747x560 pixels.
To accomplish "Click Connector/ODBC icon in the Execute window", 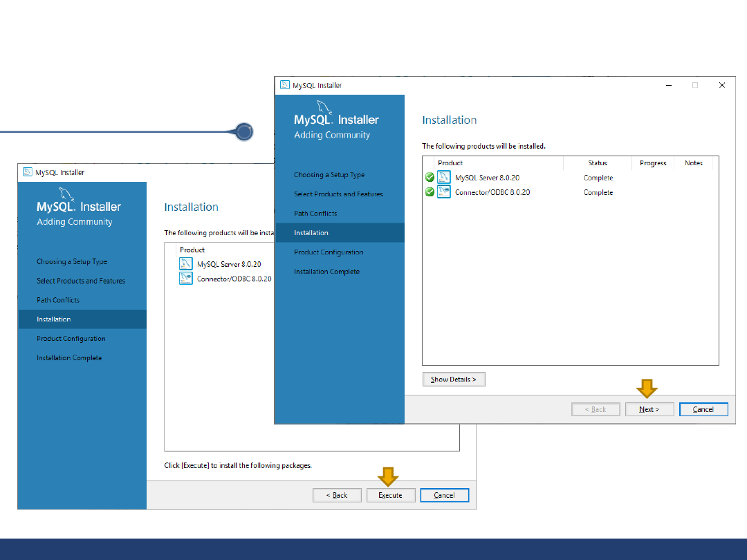I will click(185, 279).
